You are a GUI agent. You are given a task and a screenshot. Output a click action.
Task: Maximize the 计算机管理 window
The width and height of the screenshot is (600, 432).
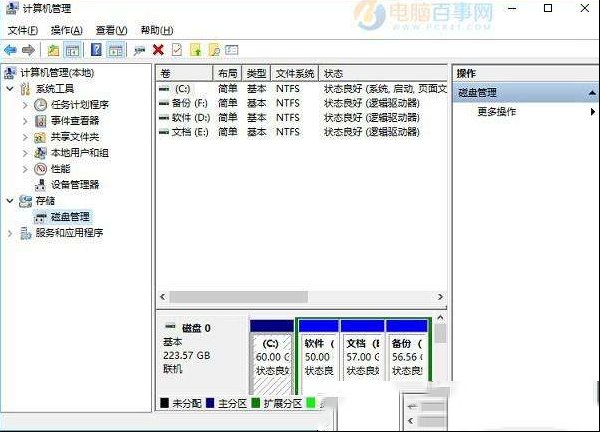pyautogui.click(x=548, y=8)
